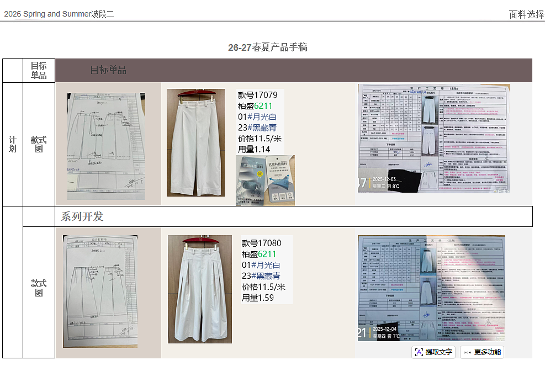Click 01#月光白 under style 17080
The height and width of the screenshot is (392, 545).
coord(261,265)
